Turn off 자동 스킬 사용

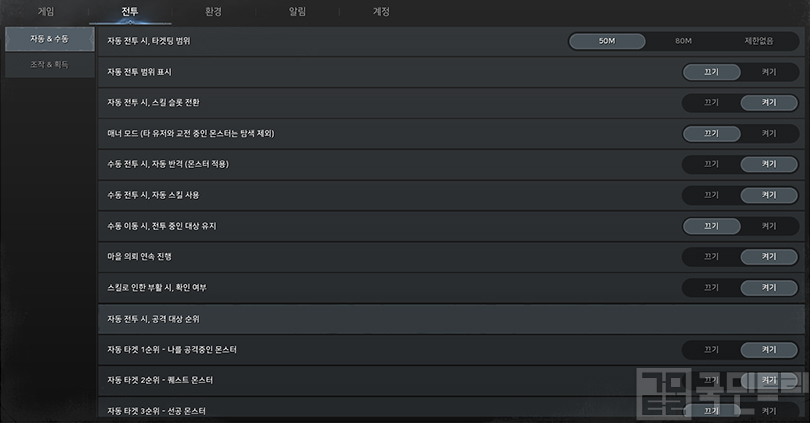click(711, 195)
